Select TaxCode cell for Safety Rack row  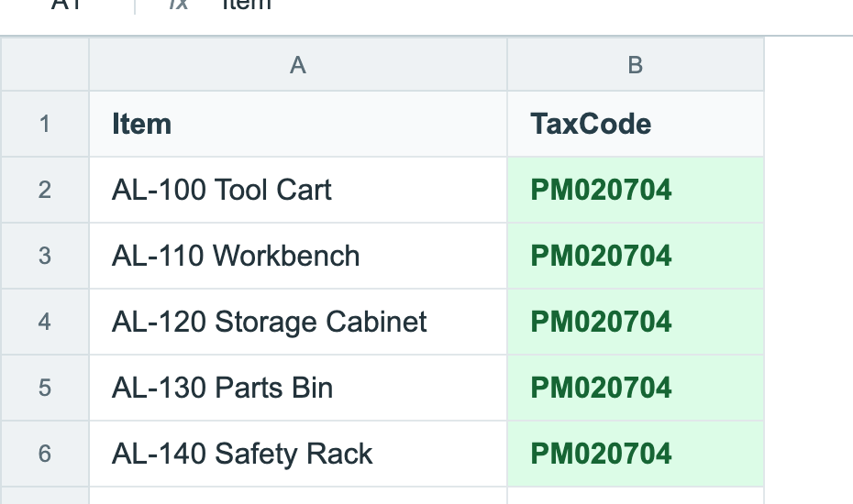click(636, 454)
